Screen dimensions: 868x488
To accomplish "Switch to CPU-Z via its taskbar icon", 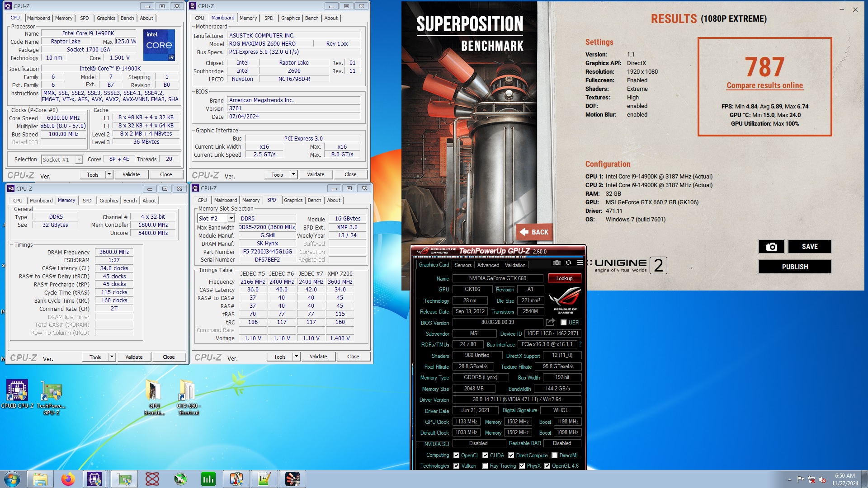I will click(94, 479).
